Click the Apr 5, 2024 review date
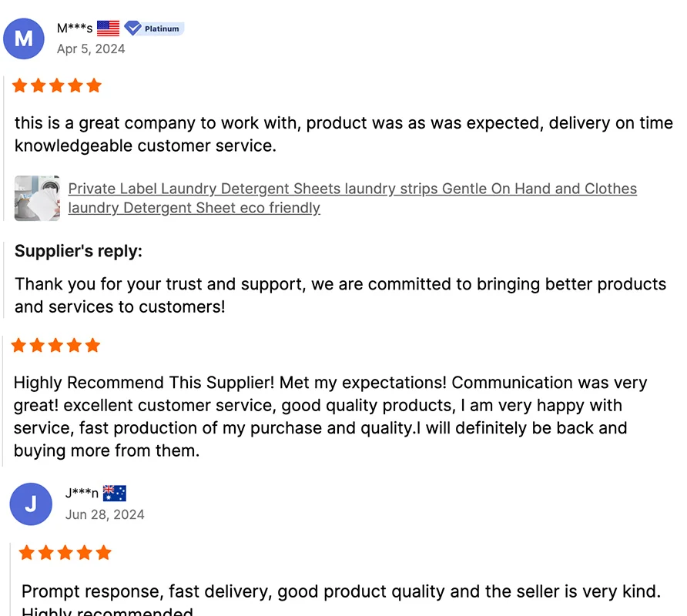The image size is (687, 616). tap(91, 49)
